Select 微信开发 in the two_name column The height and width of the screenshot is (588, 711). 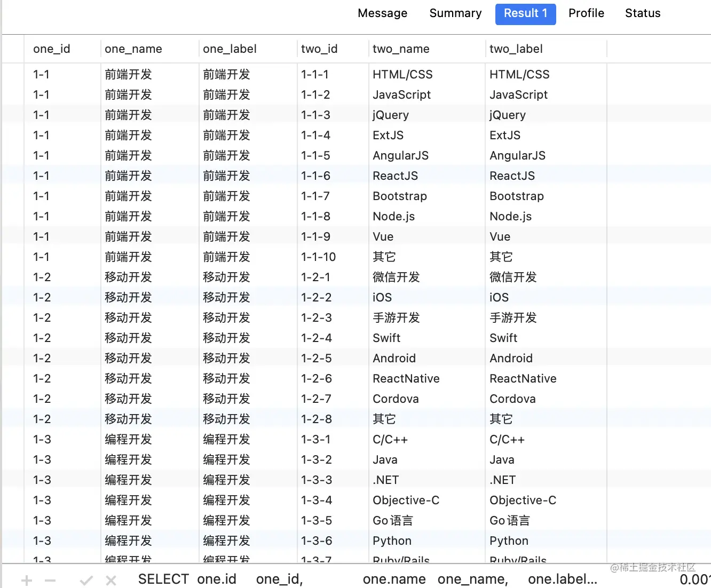coord(396,277)
